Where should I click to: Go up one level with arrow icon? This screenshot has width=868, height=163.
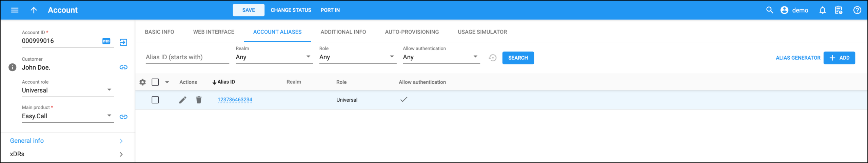(x=34, y=10)
